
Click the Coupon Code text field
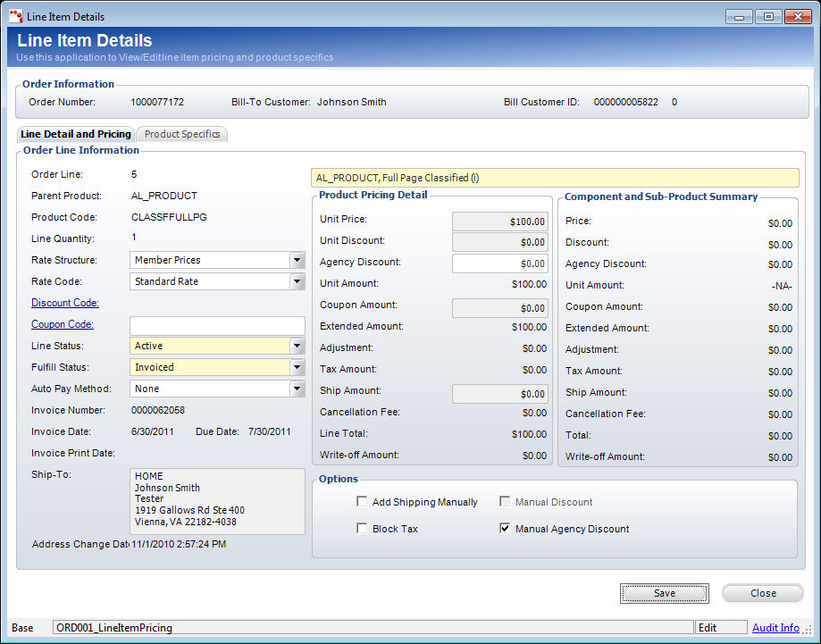click(217, 325)
